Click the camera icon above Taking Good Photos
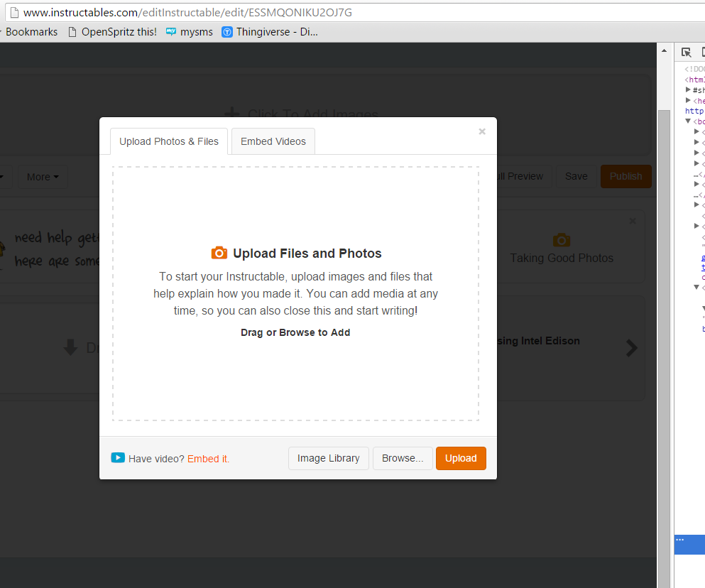The image size is (705, 588). (x=562, y=240)
